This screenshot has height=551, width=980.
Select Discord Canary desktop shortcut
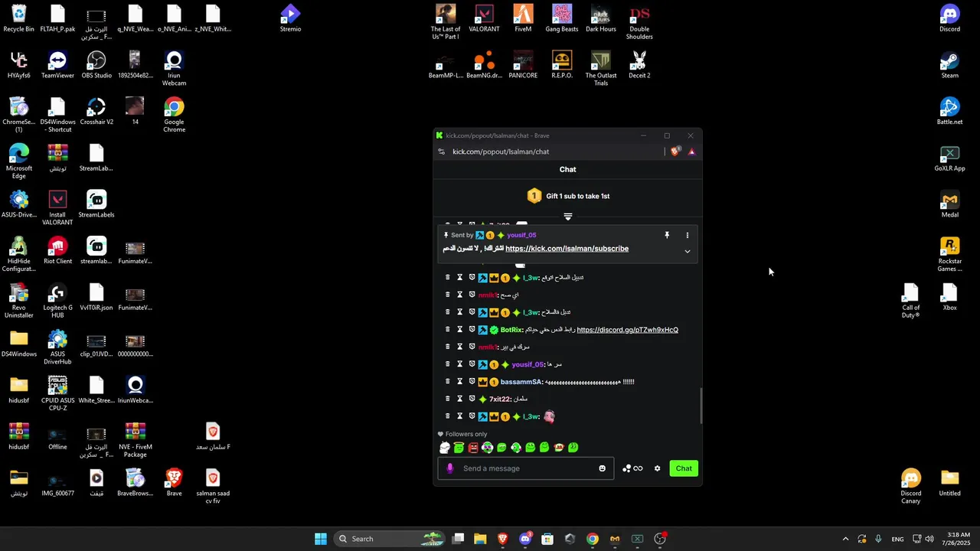click(x=911, y=487)
